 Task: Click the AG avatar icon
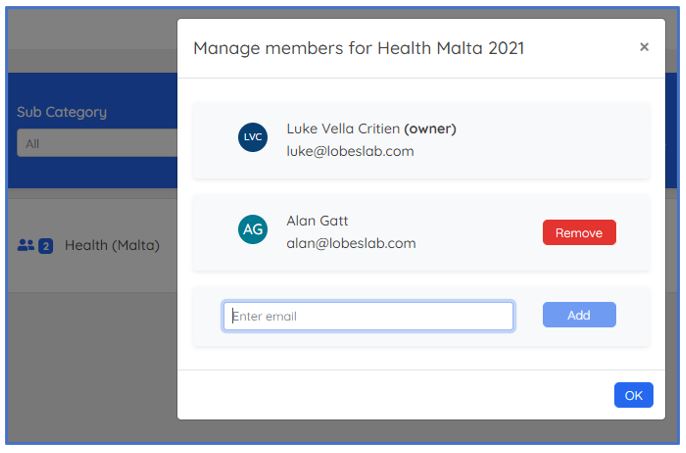(x=253, y=230)
